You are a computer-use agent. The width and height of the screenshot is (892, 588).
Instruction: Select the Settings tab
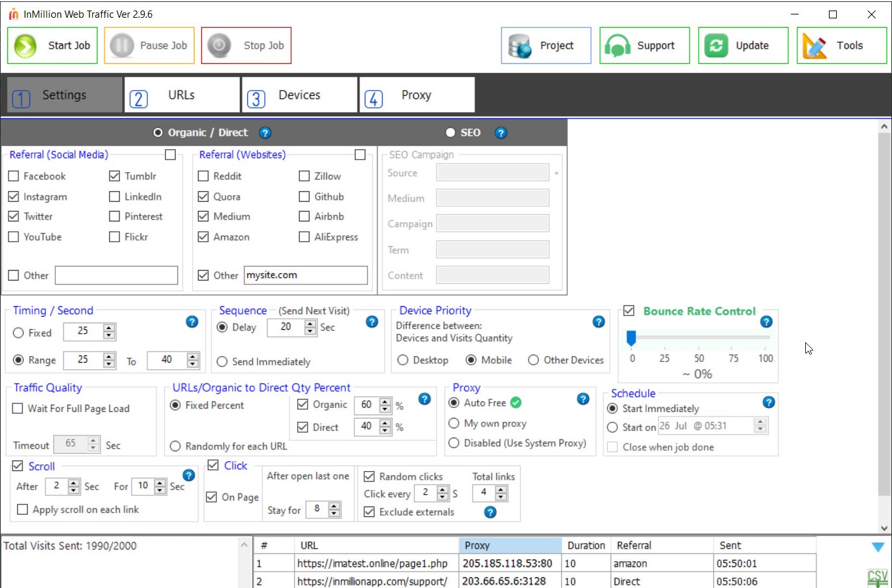[x=64, y=95]
